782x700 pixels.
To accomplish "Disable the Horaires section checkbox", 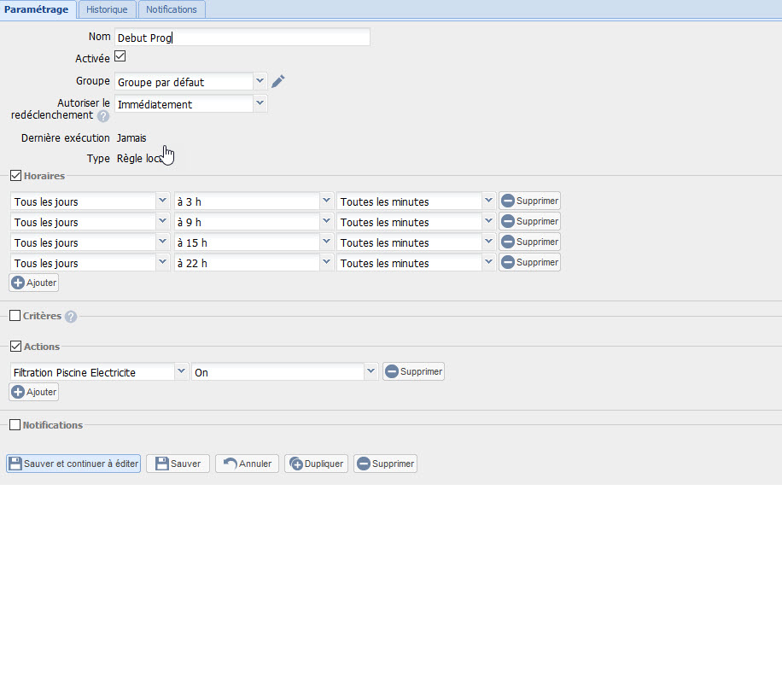I will [15, 176].
